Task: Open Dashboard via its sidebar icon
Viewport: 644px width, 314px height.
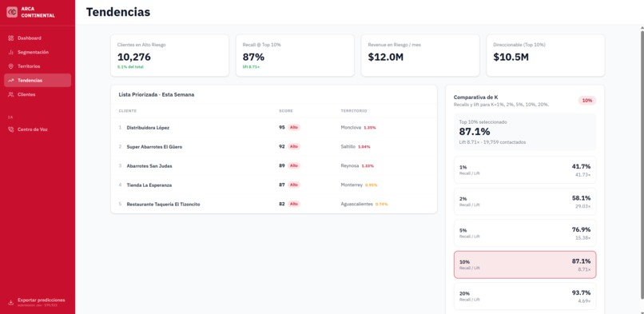Action: pyautogui.click(x=11, y=38)
